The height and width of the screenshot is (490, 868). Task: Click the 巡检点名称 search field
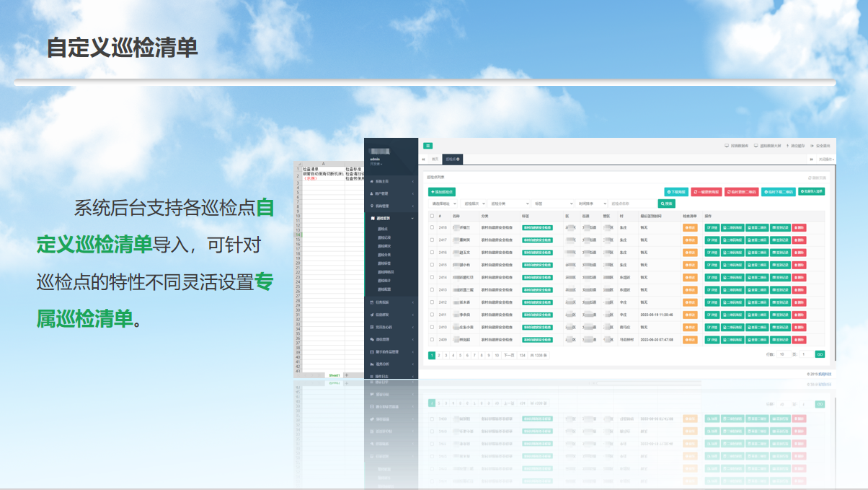[x=632, y=204]
